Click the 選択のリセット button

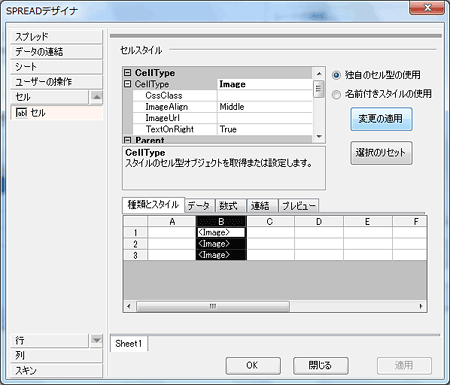click(x=381, y=153)
